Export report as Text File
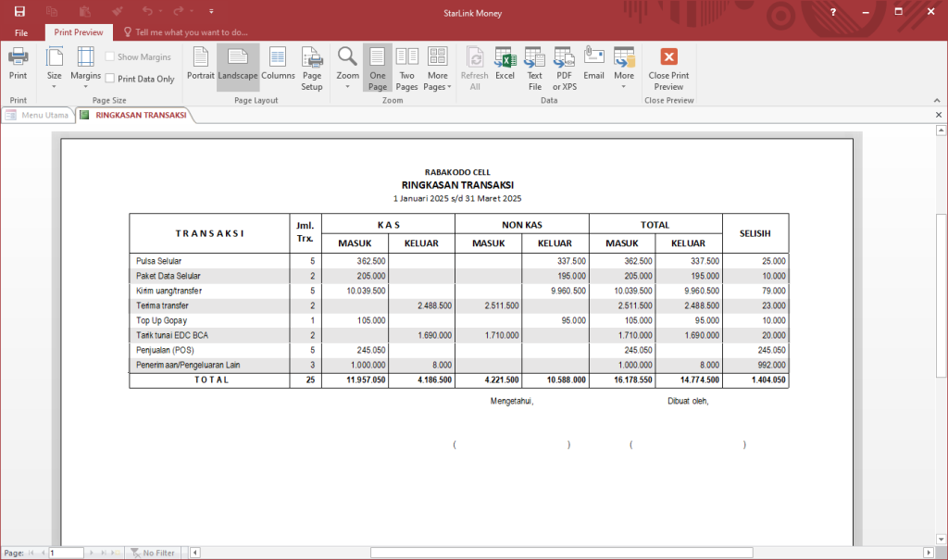This screenshot has width=948, height=560. (x=534, y=68)
